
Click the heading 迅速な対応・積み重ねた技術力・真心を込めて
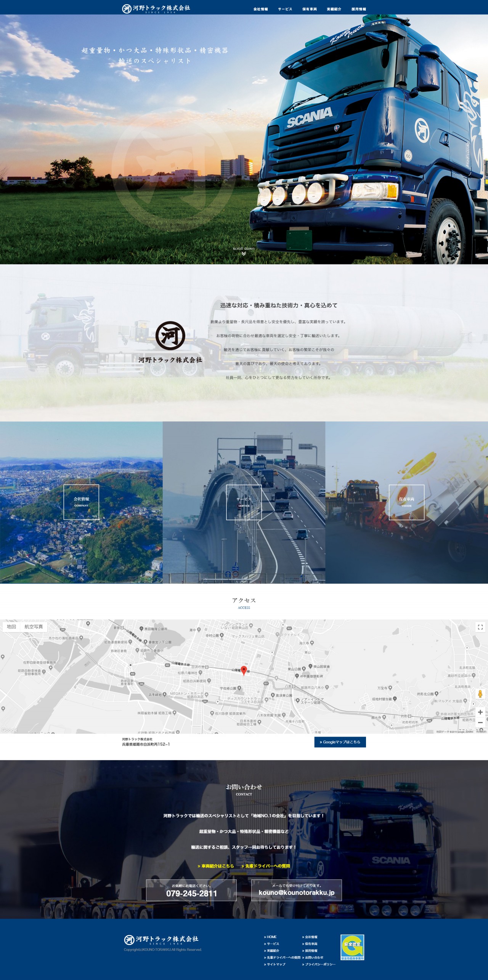click(x=279, y=305)
